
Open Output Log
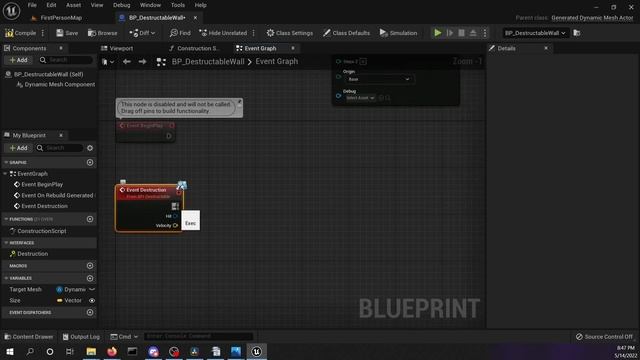[x=81, y=337]
